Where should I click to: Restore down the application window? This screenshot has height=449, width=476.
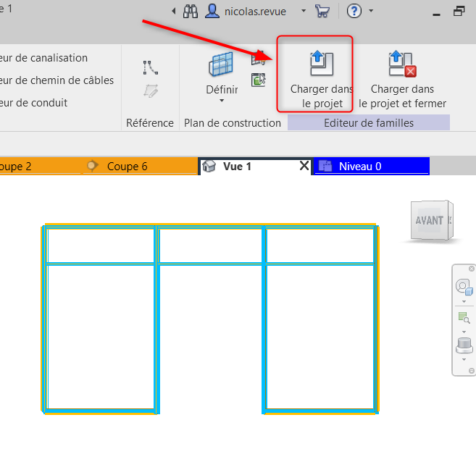[459, 12]
